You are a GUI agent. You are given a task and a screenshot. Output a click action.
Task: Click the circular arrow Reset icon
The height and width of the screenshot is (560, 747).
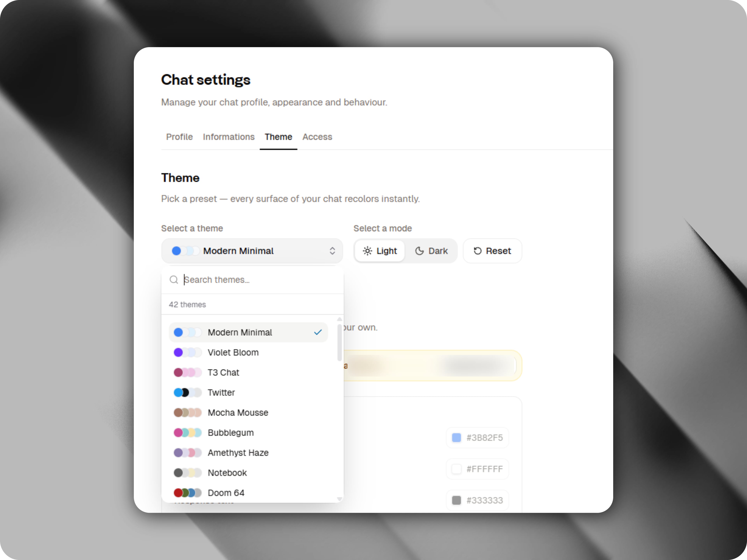pos(478,251)
